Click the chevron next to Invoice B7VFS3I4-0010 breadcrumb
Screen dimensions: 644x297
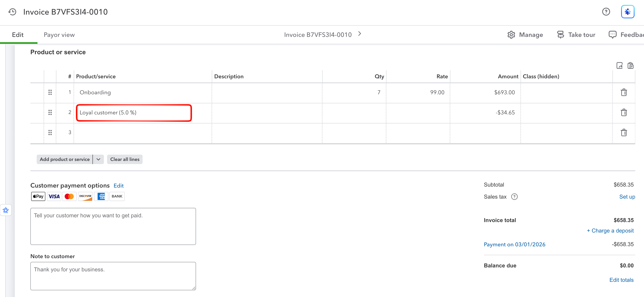[359, 34]
